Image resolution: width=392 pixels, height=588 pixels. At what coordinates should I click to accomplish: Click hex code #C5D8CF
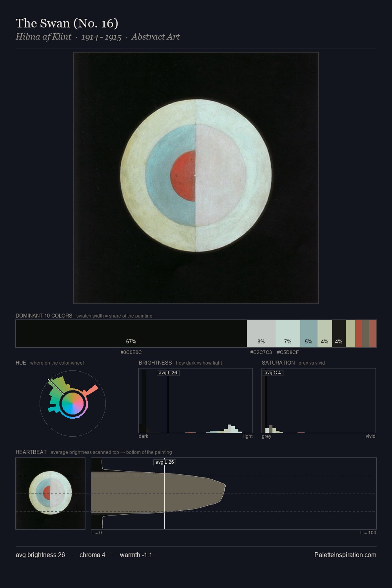point(288,352)
